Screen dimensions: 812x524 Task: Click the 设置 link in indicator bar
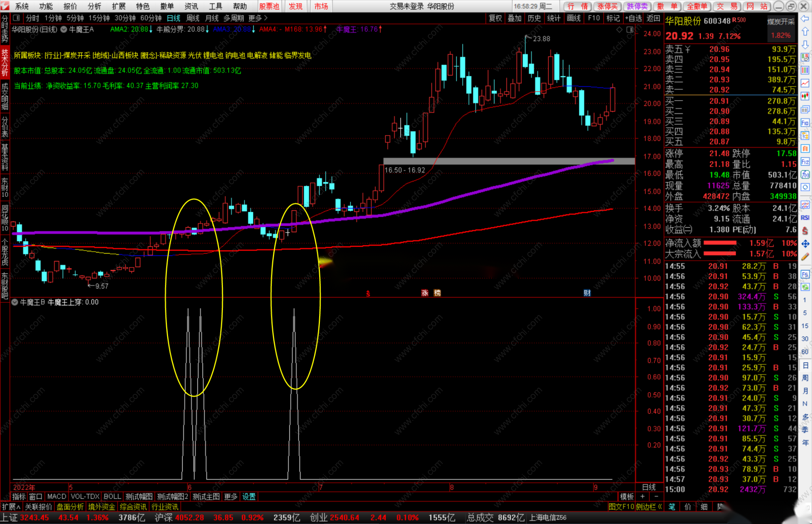pos(249,496)
